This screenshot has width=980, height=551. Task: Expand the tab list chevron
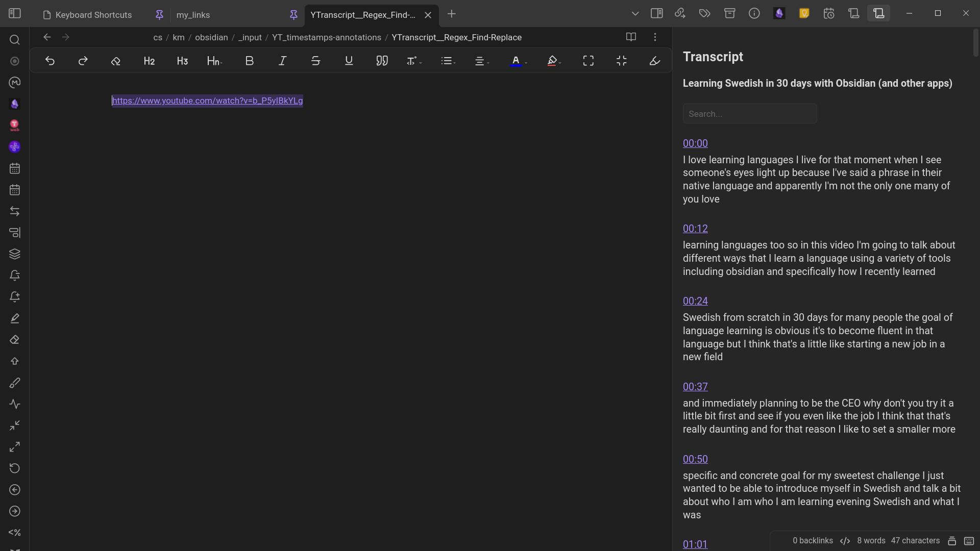tap(635, 14)
